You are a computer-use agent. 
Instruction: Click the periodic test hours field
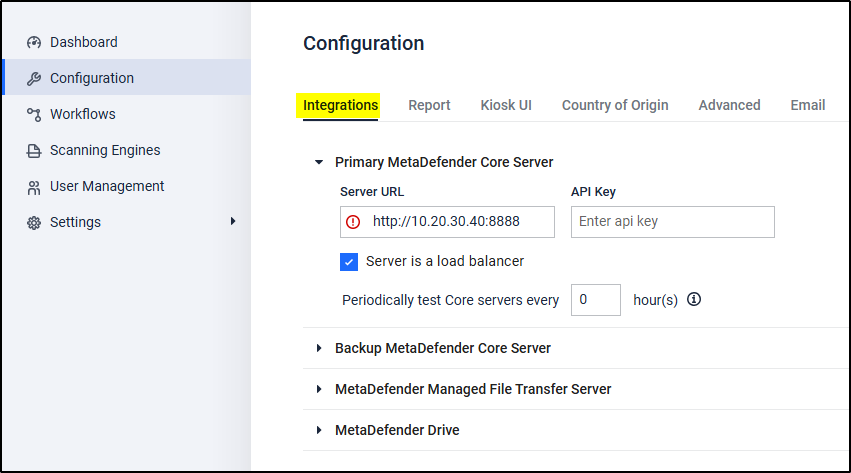click(x=595, y=300)
